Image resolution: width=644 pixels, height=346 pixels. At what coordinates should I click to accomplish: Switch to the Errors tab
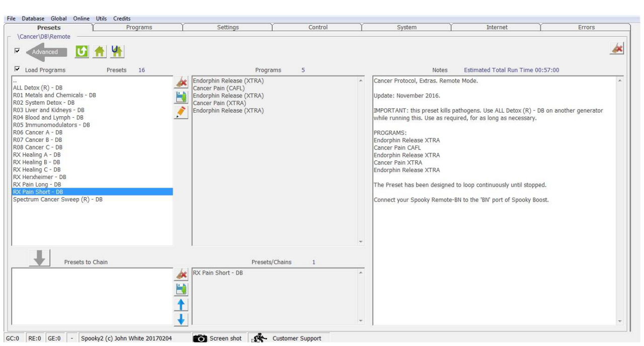tap(586, 27)
